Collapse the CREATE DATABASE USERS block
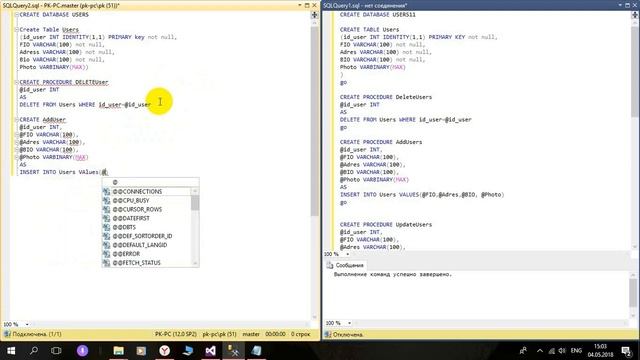The width and height of the screenshot is (640, 360). pyautogui.click(x=17, y=15)
